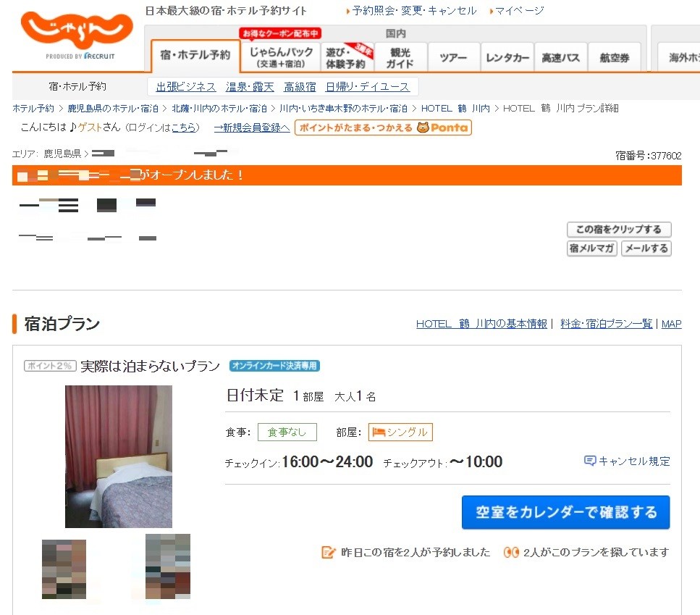Click the お得なクーポン配布中 coupon badge
Viewport: 700px width, 615px height.
click(280, 32)
